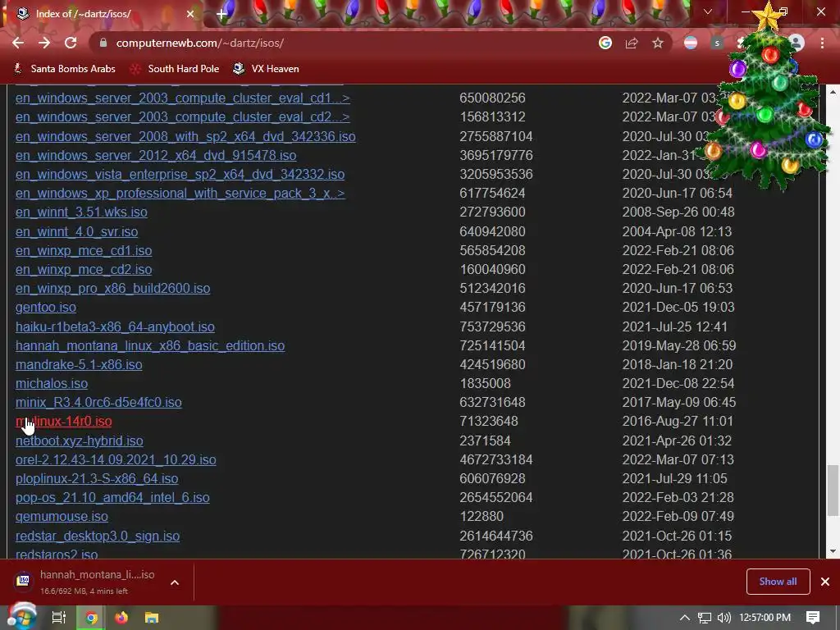This screenshot has height=630, width=840.
Task: Expand the hannah_montana download options chevron
Action: pyautogui.click(x=175, y=582)
